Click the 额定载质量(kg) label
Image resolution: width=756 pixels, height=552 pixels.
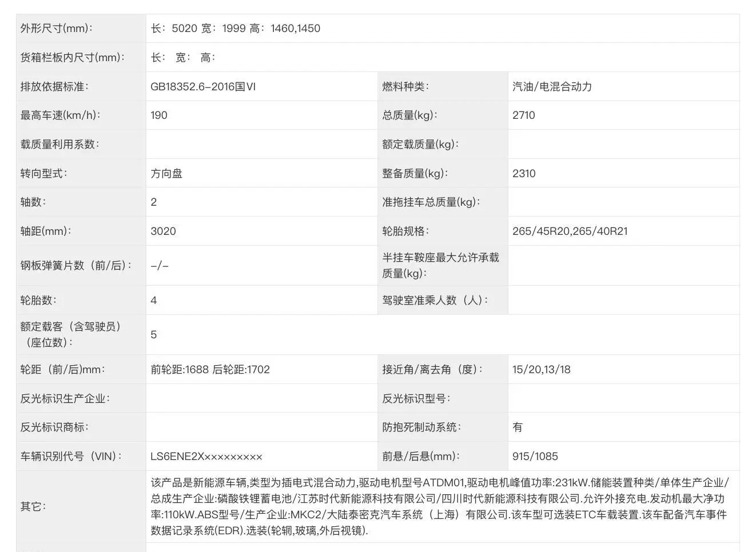(x=420, y=145)
